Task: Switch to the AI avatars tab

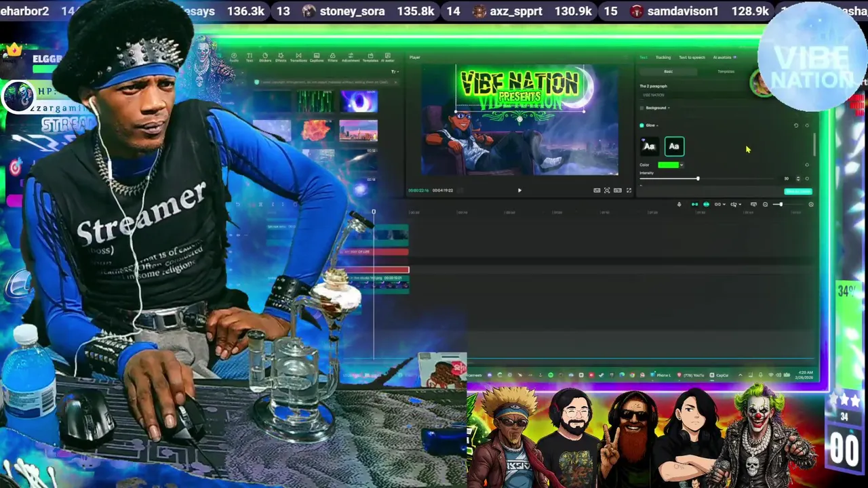Action: (724, 58)
